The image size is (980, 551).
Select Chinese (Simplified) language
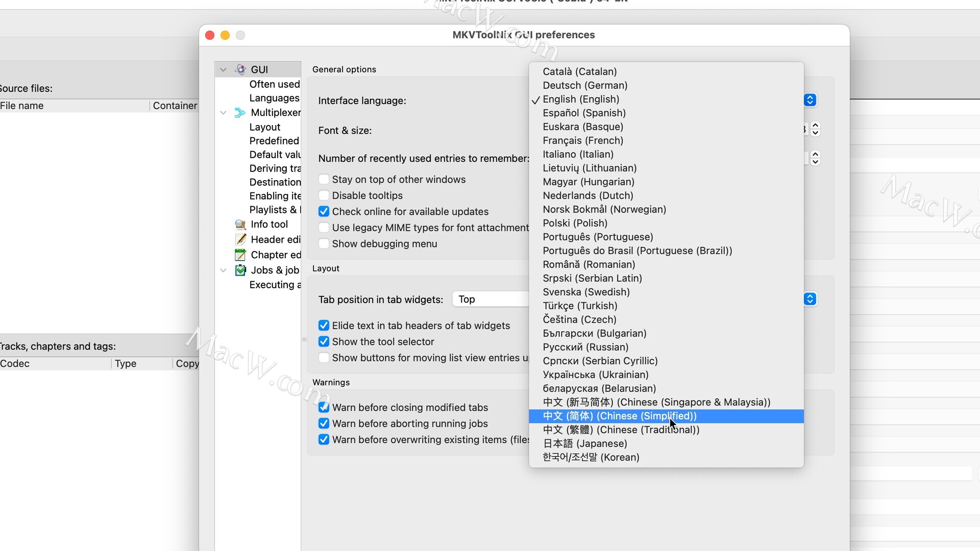click(x=666, y=416)
